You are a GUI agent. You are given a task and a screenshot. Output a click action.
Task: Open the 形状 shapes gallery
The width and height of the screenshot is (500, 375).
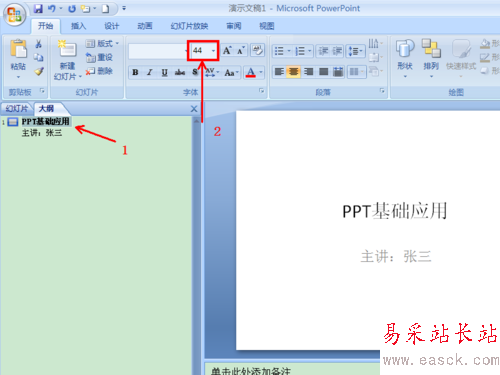[x=405, y=57]
